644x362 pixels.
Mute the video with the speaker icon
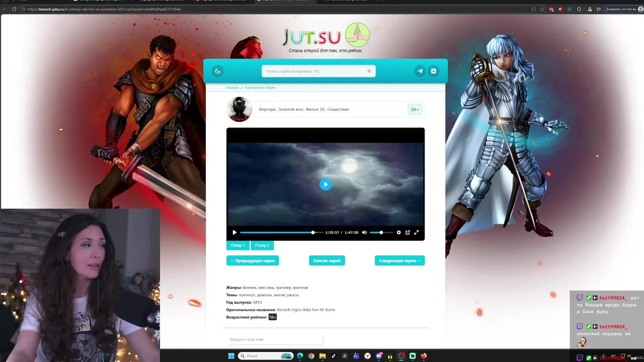pos(364,232)
